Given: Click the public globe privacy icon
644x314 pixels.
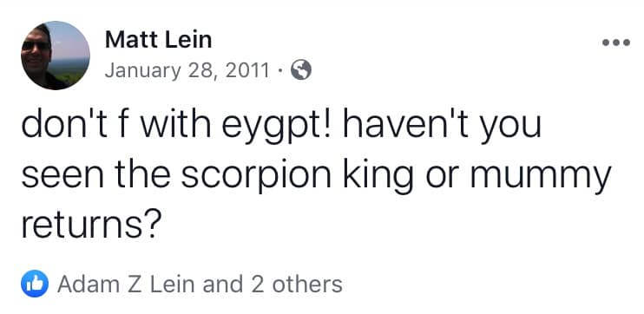Looking at the screenshot, I should tap(301, 69).
